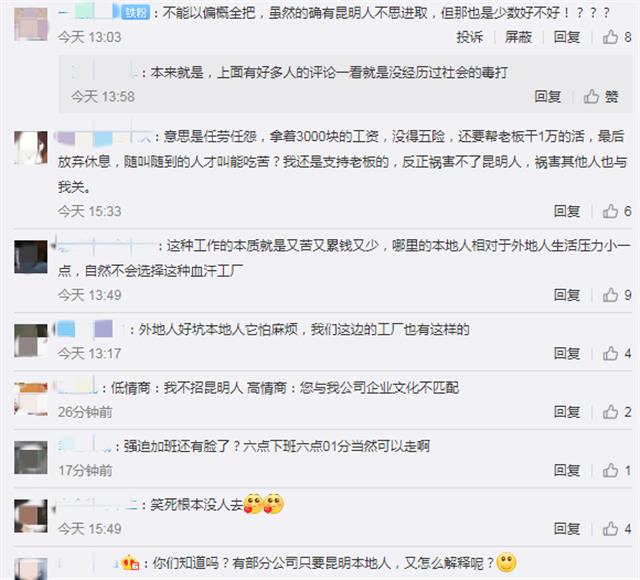Click 回复 on the 13:49 comment
This screenshot has height=580, width=640.
[x=567, y=295]
